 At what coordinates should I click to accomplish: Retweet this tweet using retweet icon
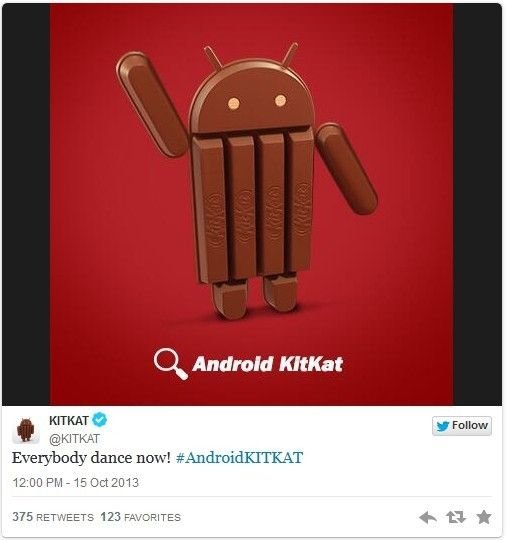(456, 517)
